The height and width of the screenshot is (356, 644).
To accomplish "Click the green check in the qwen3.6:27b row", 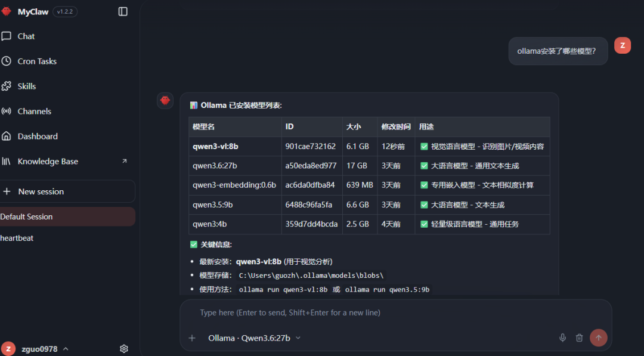I will [x=424, y=166].
